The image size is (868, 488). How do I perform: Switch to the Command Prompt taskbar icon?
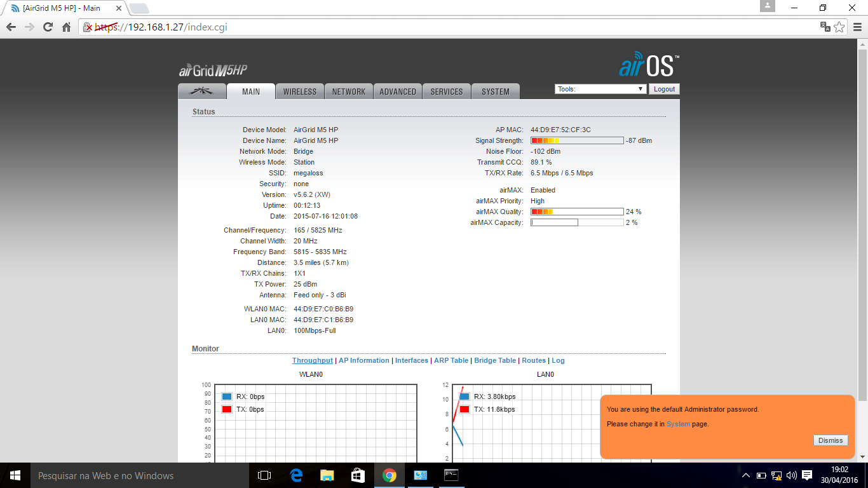[452, 475]
